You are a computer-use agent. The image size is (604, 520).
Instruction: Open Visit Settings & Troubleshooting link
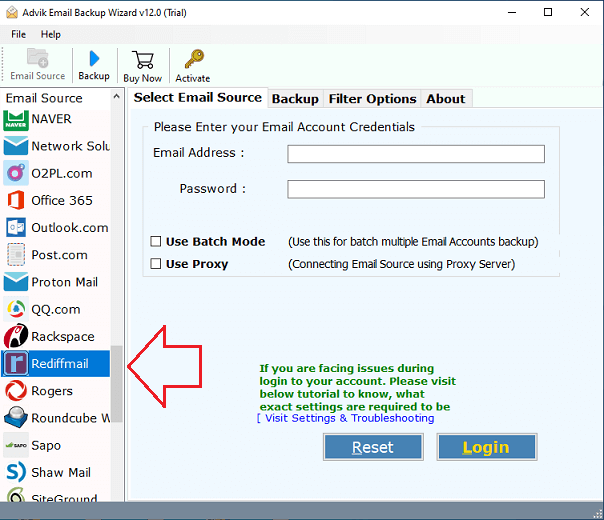[346, 418]
